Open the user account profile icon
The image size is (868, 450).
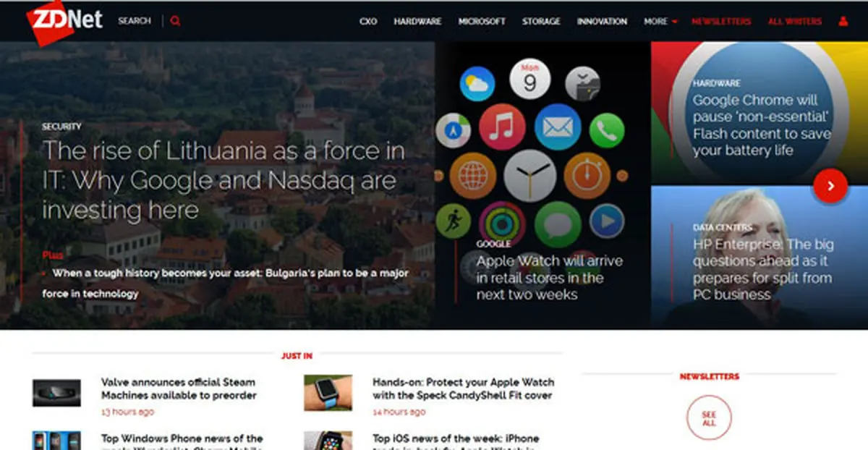pyautogui.click(x=843, y=22)
